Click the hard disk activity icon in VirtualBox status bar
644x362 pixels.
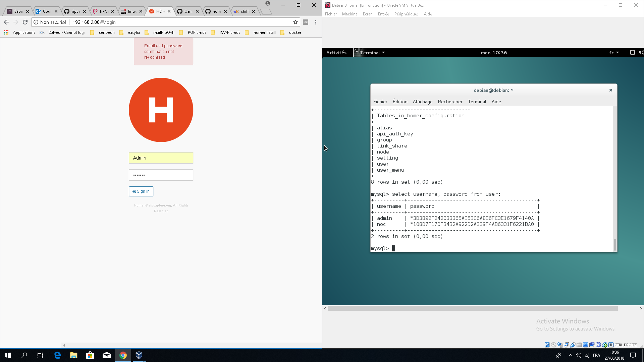[547, 345]
